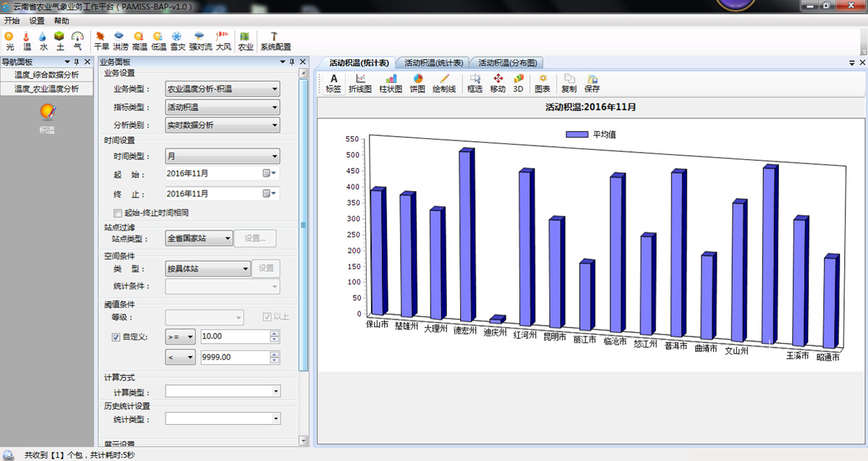Switch chart to 折线图 line chart

click(x=360, y=83)
